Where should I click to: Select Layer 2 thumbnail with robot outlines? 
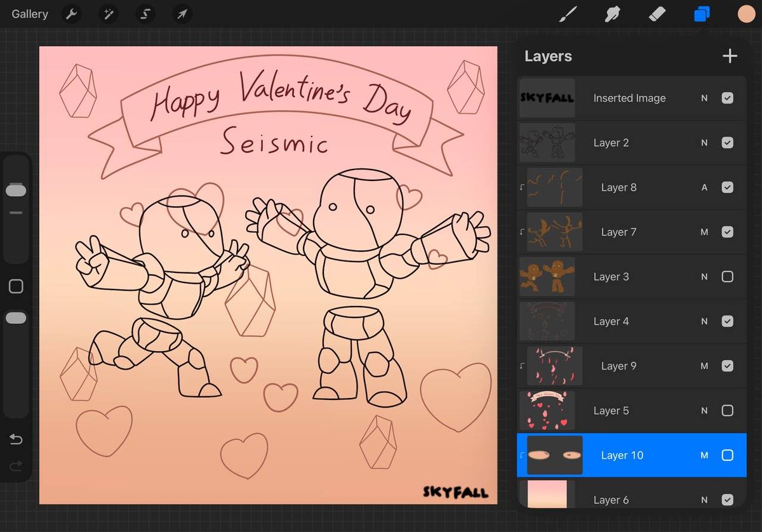[547, 143]
